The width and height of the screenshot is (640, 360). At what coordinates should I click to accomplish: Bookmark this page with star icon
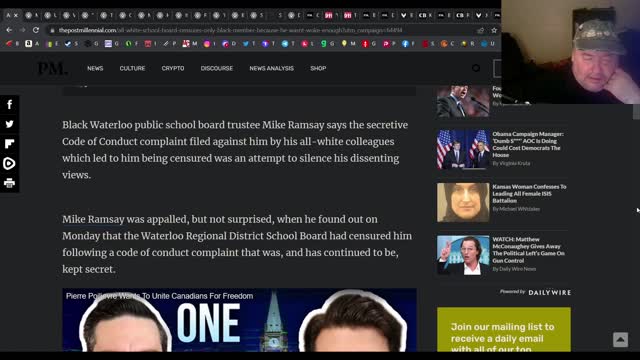[494, 30]
